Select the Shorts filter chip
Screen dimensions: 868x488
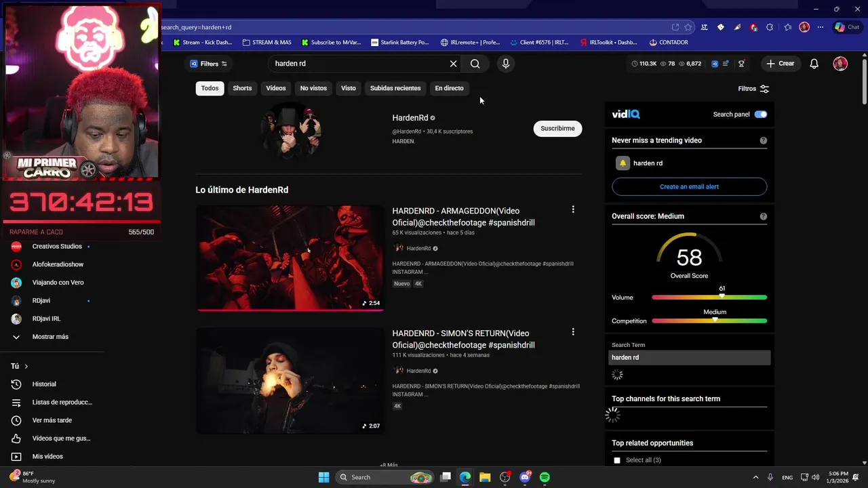242,88
